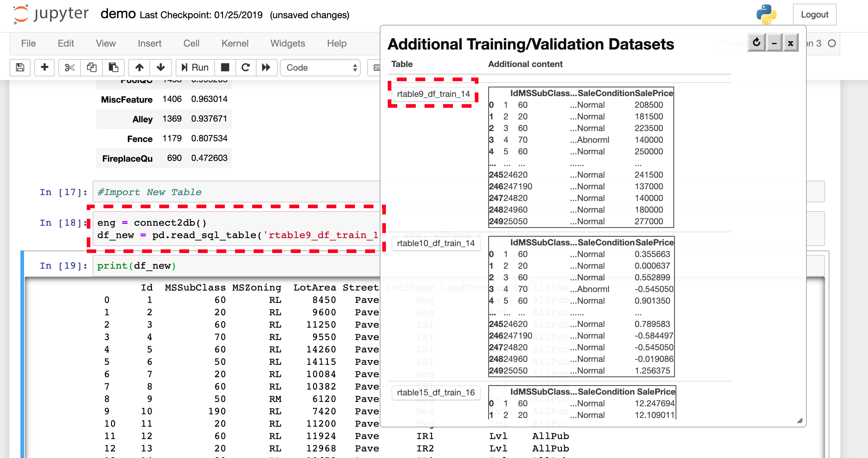
Task: Click the FireplaceQu row label
Action: click(128, 158)
